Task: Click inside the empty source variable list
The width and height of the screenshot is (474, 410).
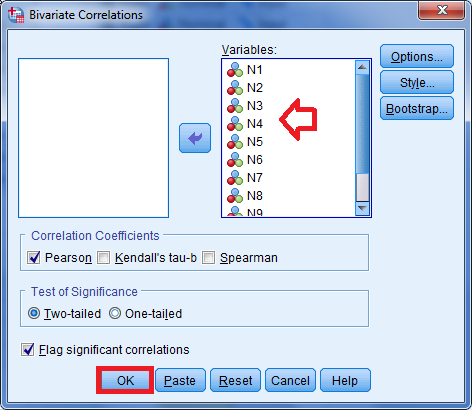Action: [94, 138]
